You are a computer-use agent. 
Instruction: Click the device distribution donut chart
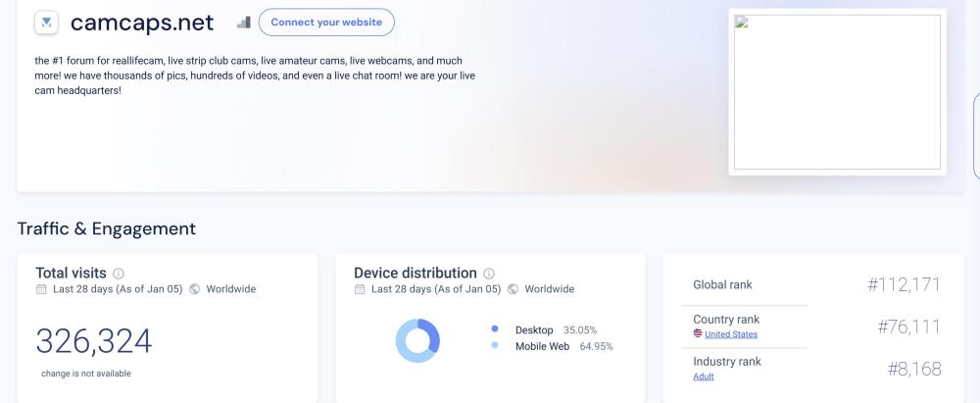pos(417,340)
